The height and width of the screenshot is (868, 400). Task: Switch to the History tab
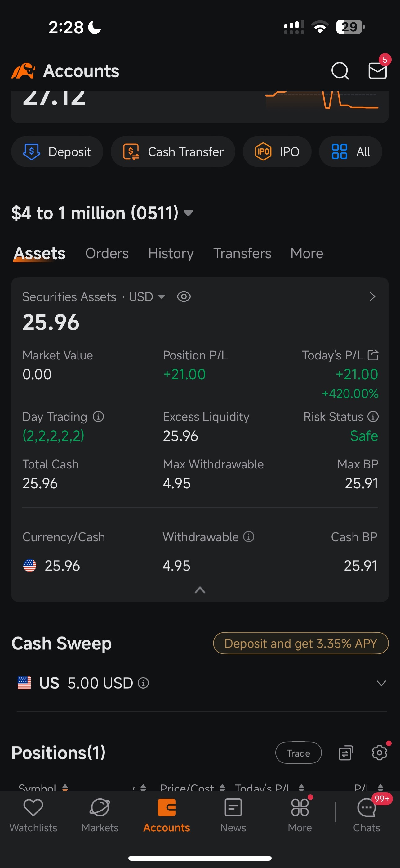click(171, 253)
